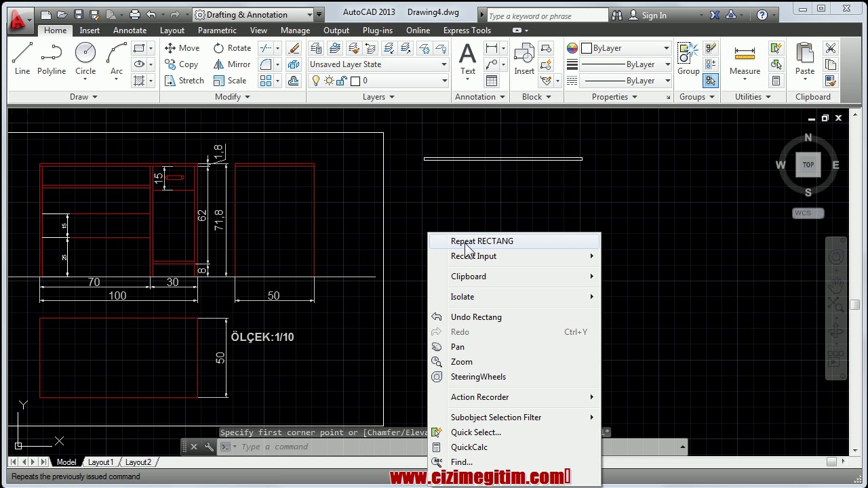868x488 pixels.
Task: Click the Copy Clip icon in Clipboard panel
Action: coord(831,64)
